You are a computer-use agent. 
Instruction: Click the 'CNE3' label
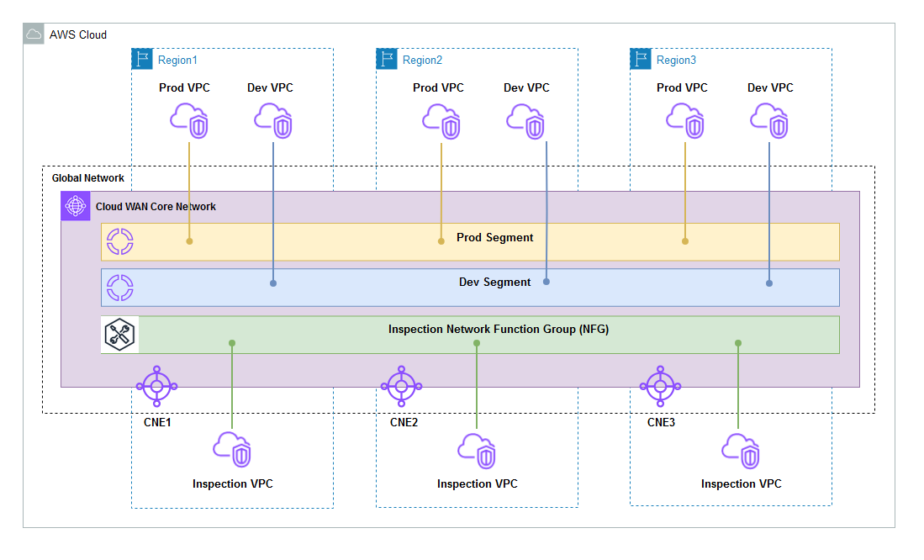[661, 422]
